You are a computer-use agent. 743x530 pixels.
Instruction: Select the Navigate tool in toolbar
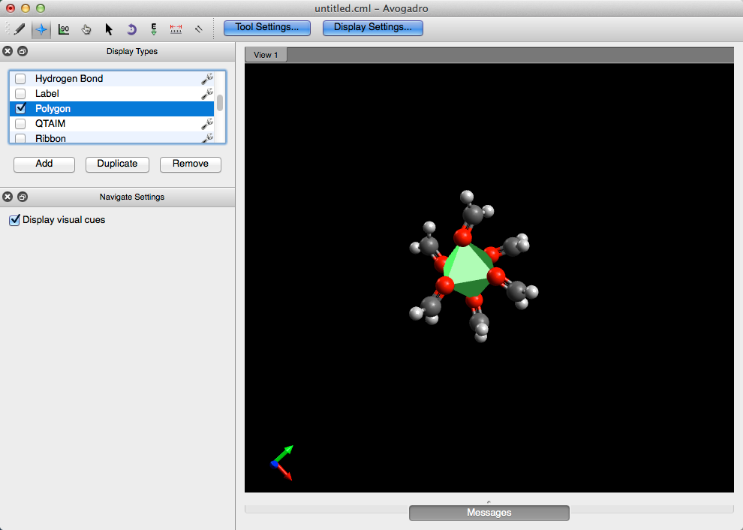click(x=41, y=29)
